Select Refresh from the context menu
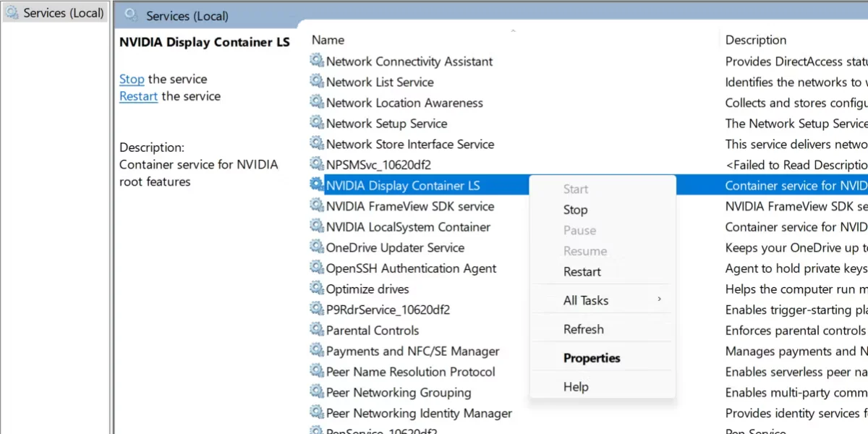This screenshot has height=434, width=868. click(583, 329)
